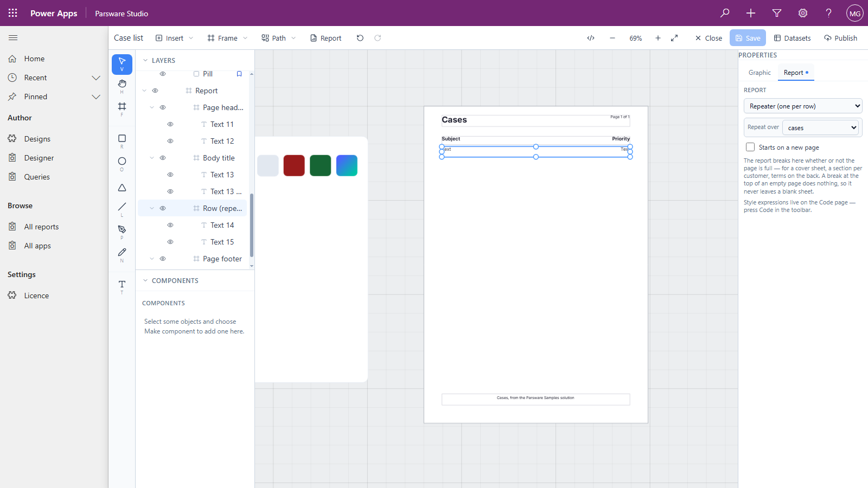
Task: Zoom out with the minus icon
Action: coord(612,38)
